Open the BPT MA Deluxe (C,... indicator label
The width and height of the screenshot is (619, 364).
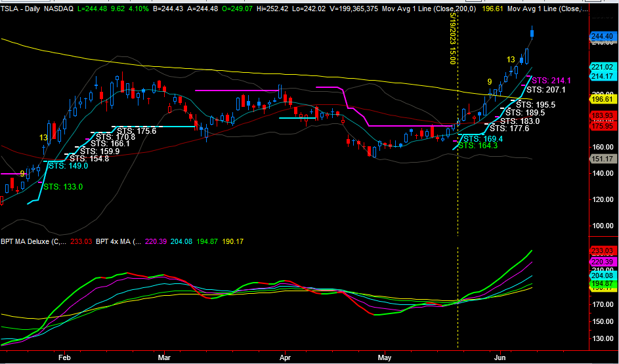pyautogui.click(x=33, y=242)
